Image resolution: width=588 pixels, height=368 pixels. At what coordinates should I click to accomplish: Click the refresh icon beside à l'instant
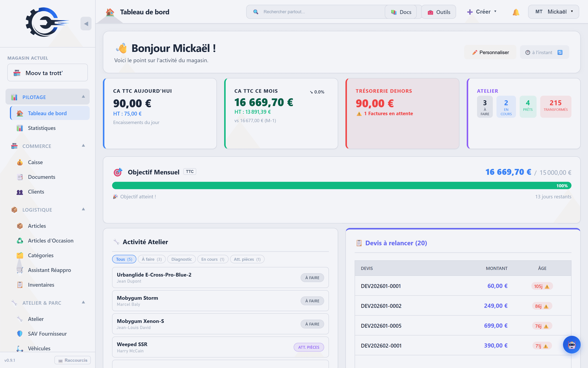click(x=560, y=52)
